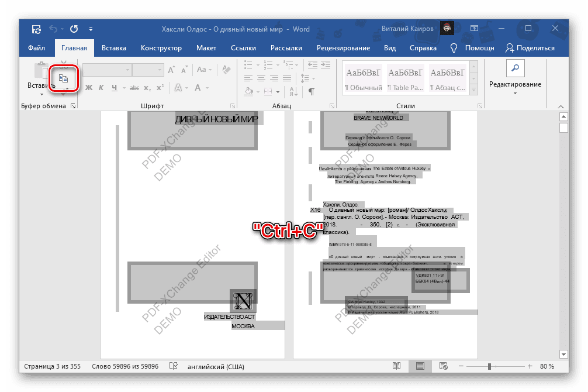Click the zoom slider handle
The height and width of the screenshot is (392, 588).
click(x=489, y=366)
